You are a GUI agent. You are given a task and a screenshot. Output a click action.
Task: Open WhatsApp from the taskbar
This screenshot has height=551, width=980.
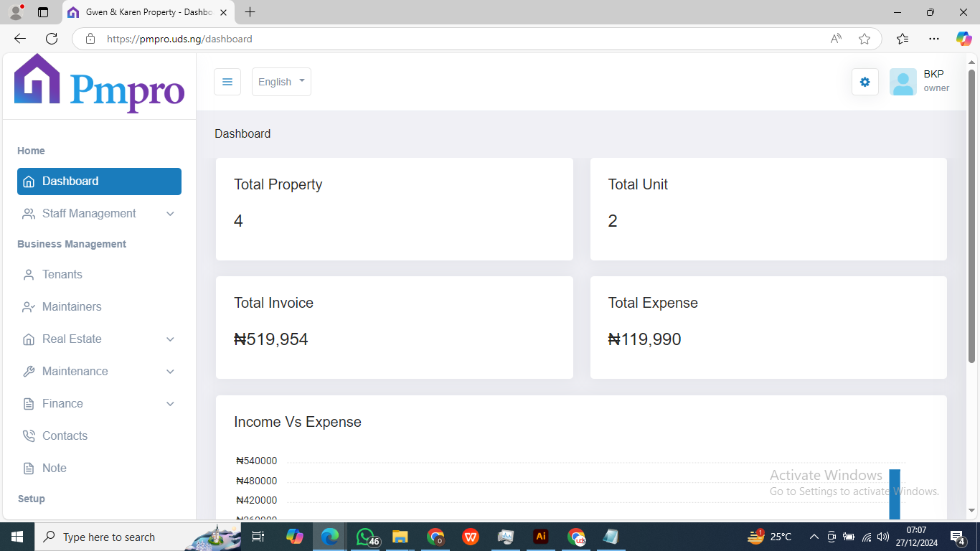click(x=365, y=537)
